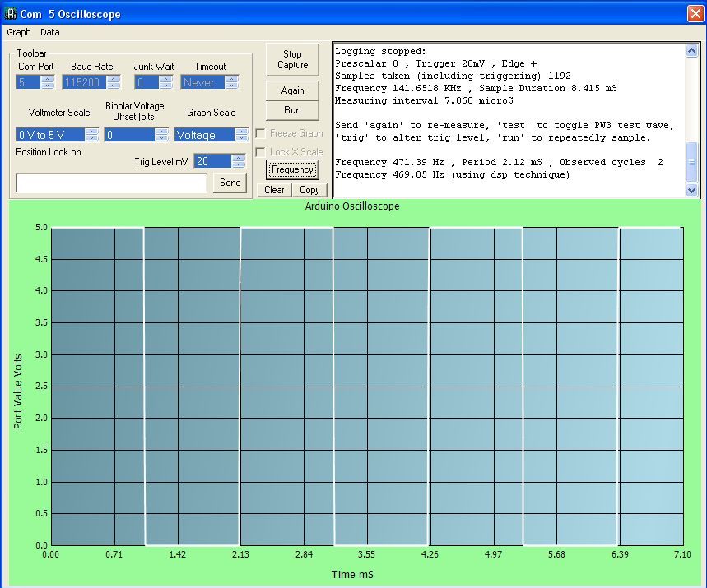The height and width of the screenshot is (588, 707).
Task: Send the typed command
Action: [230, 183]
